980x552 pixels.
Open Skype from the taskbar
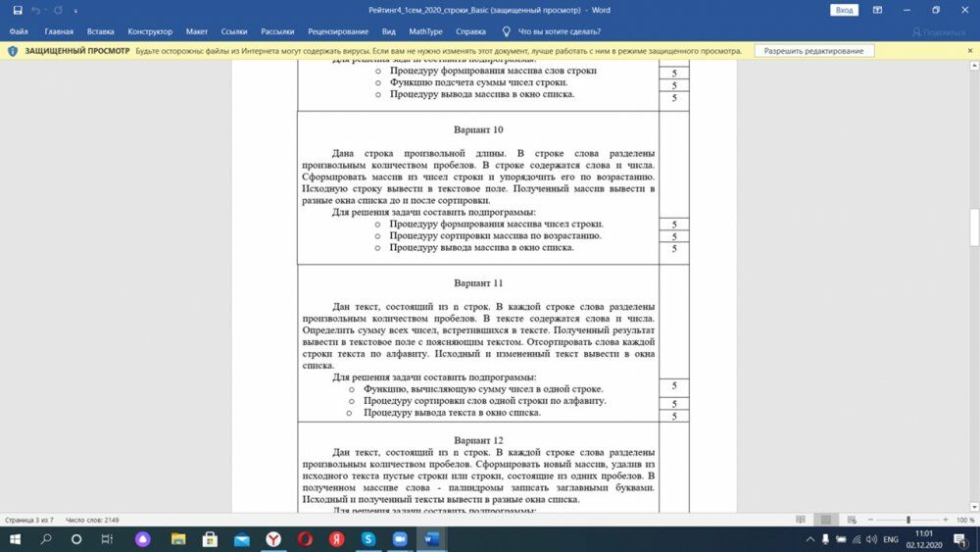[368, 539]
